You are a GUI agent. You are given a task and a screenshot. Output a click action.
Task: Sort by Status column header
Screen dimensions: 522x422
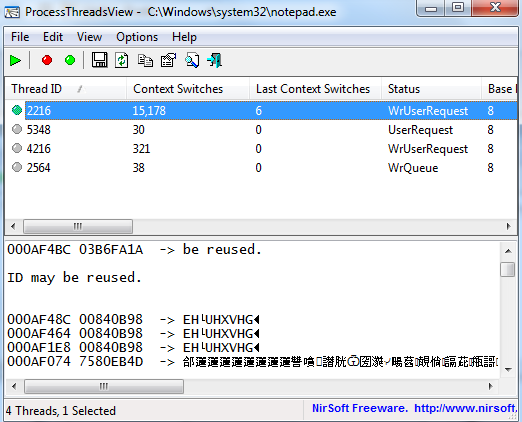click(432, 89)
